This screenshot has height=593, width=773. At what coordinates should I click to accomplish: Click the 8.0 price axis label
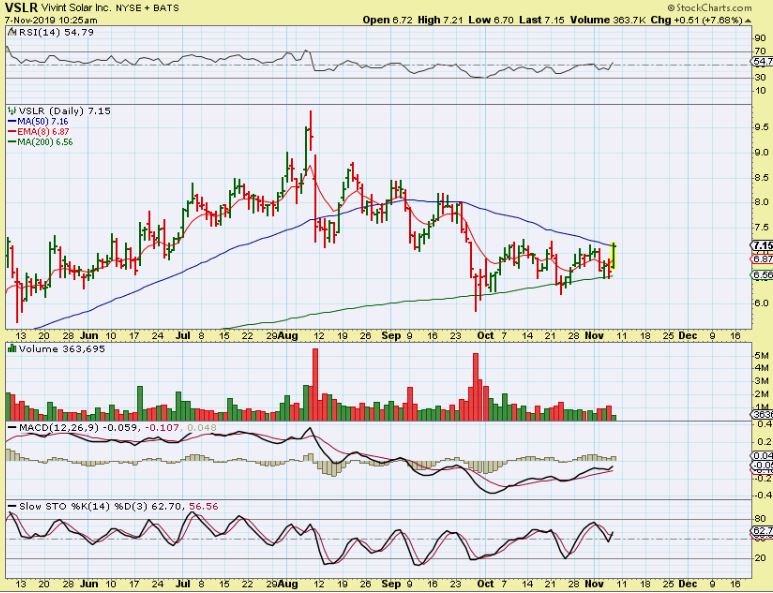[x=761, y=202]
